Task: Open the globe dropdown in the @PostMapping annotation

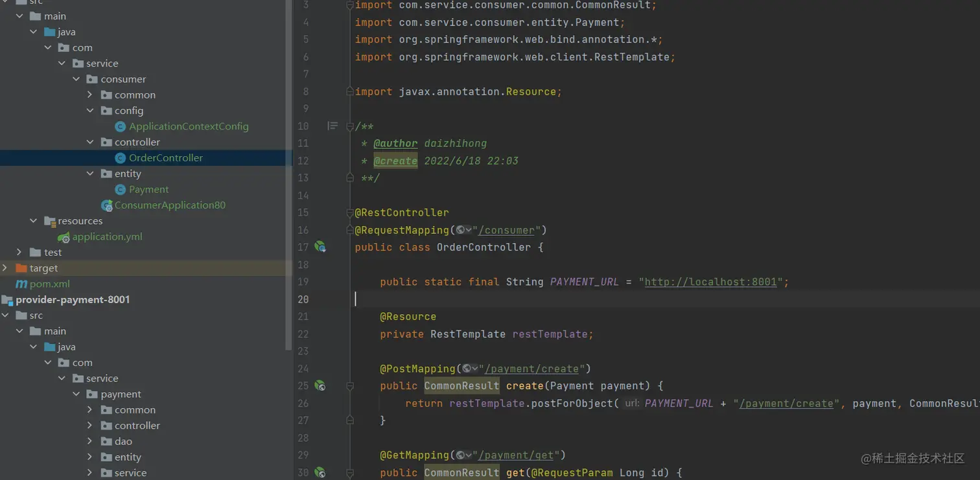Action: (x=470, y=369)
